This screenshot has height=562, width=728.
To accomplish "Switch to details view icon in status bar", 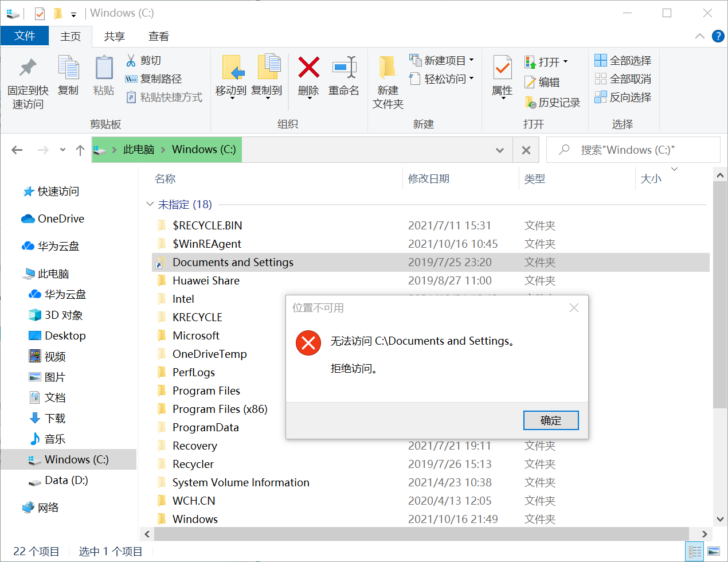I will click(x=695, y=552).
